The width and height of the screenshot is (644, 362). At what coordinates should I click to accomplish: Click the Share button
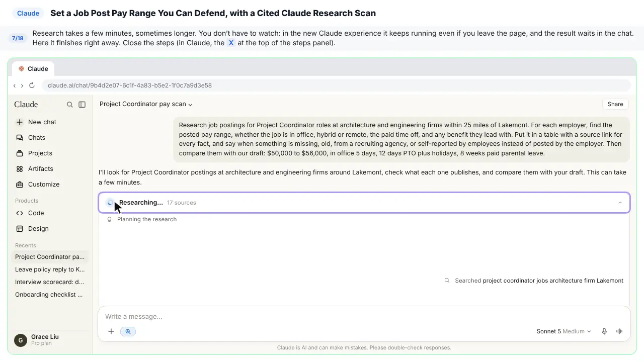pyautogui.click(x=615, y=104)
